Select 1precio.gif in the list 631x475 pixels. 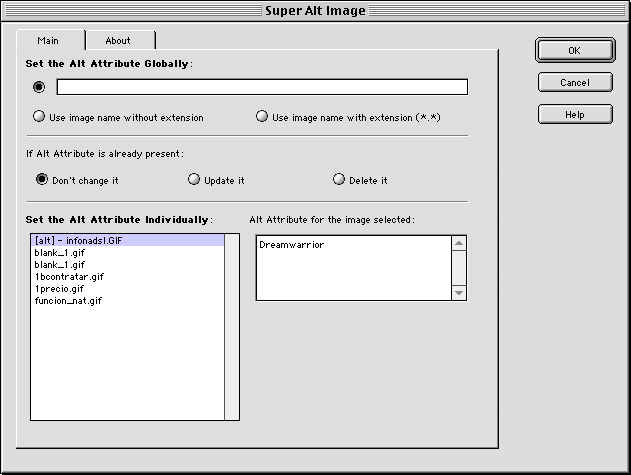(x=60, y=288)
